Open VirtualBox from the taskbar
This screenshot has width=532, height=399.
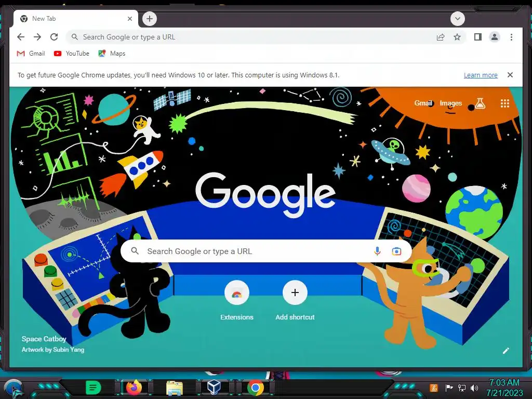[214, 387]
